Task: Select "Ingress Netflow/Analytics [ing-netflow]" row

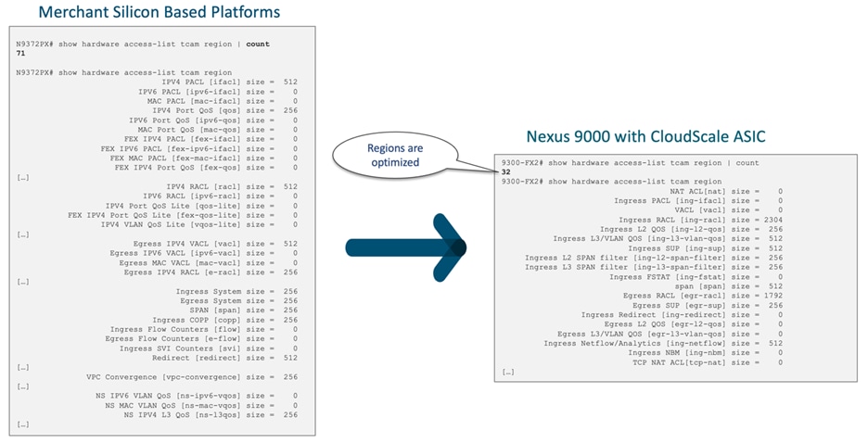Action: tap(664, 344)
